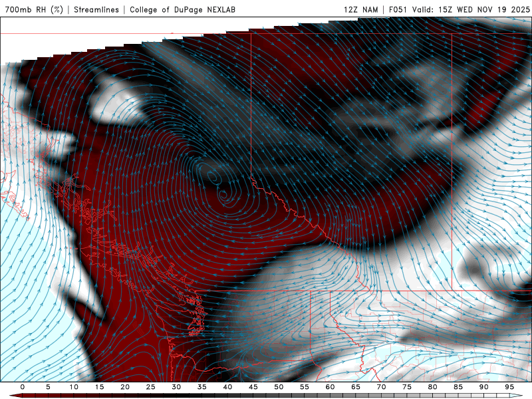Click the colorbar value label "25"
The image size is (532, 399).
click(151, 387)
